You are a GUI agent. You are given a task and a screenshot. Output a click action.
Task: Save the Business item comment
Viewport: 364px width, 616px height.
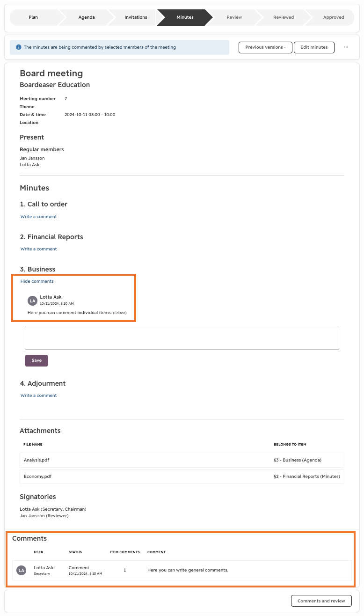[36, 360]
